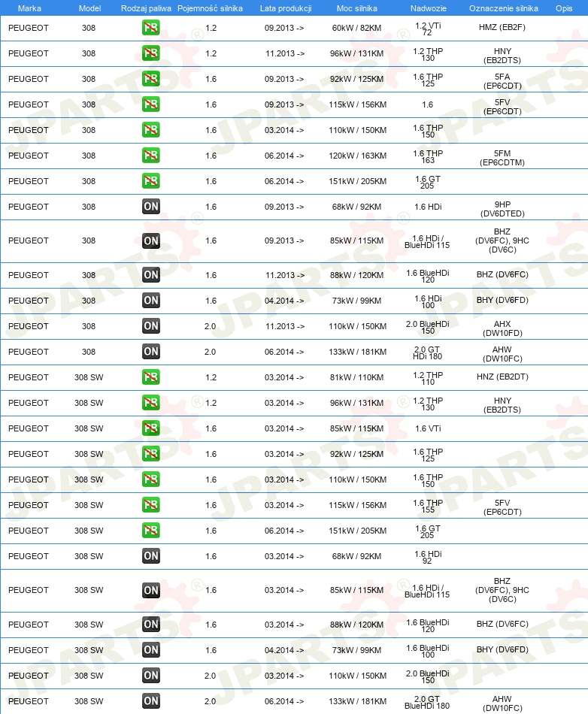This screenshot has height=714, width=588.
Task: Click ON diesel icon in 308 85kW / 115KM row
Action: tap(150, 241)
